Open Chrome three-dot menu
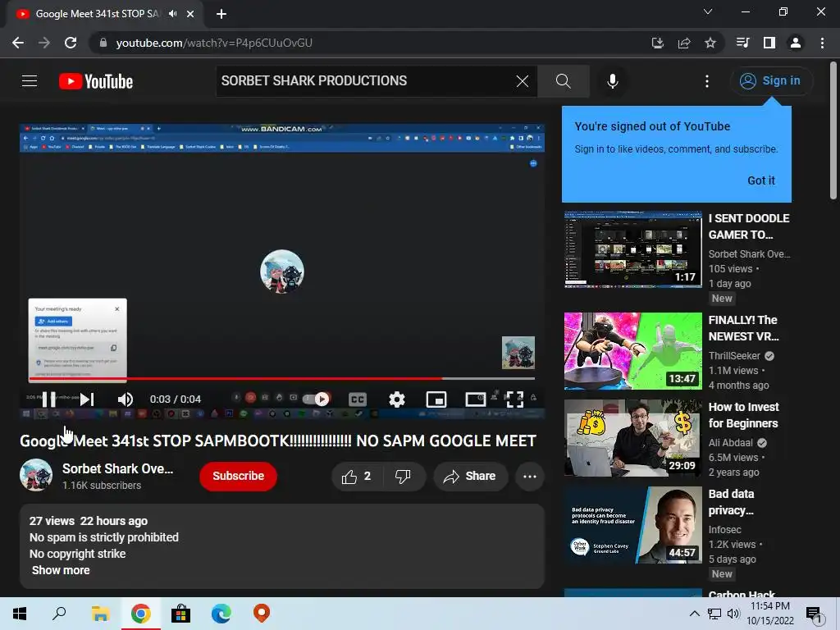 tap(822, 43)
